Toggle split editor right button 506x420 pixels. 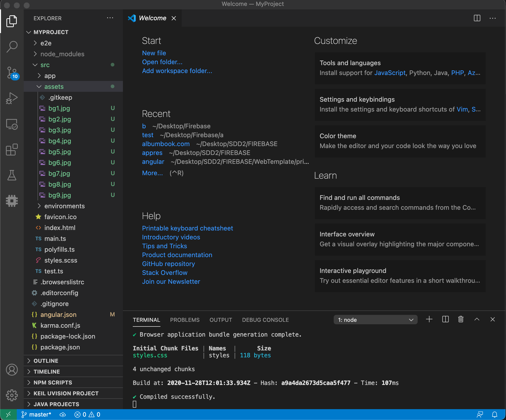[477, 18]
